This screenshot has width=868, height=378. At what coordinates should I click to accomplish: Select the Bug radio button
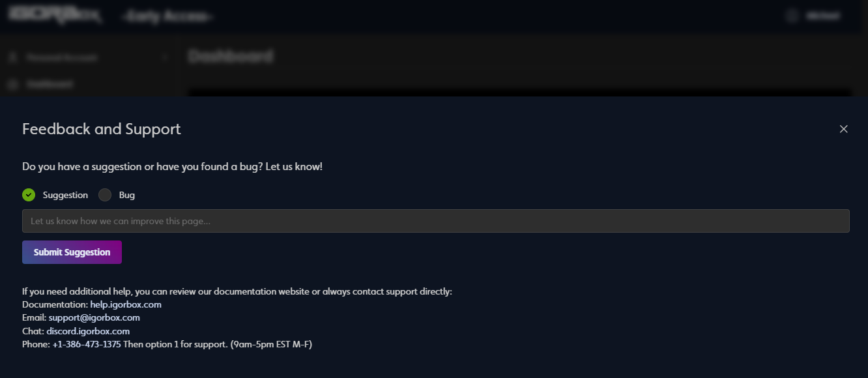click(x=104, y=194)
